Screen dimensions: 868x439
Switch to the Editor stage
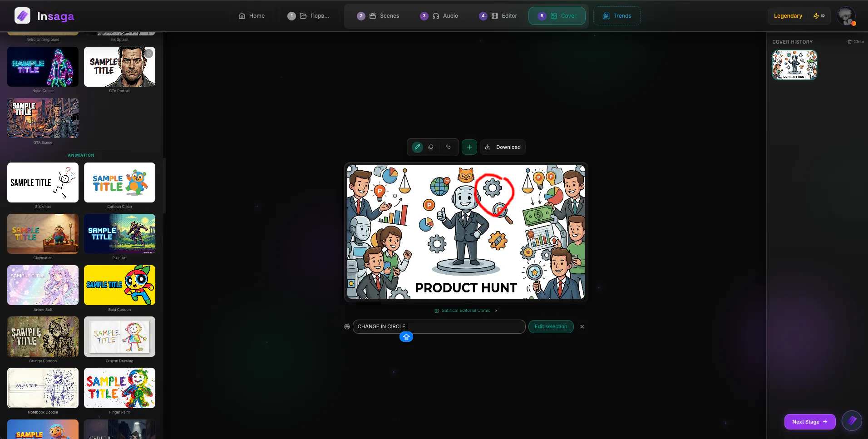498,16
